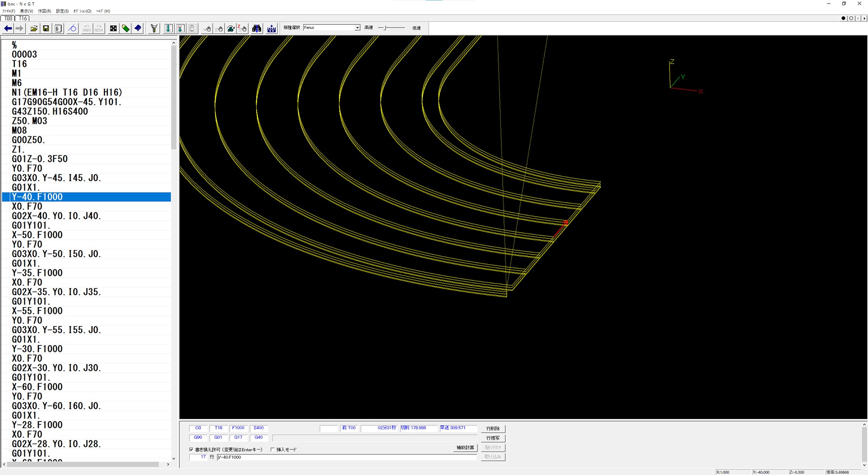Select code line G02X-40.Y0.I0.J40.

point(56,216)
